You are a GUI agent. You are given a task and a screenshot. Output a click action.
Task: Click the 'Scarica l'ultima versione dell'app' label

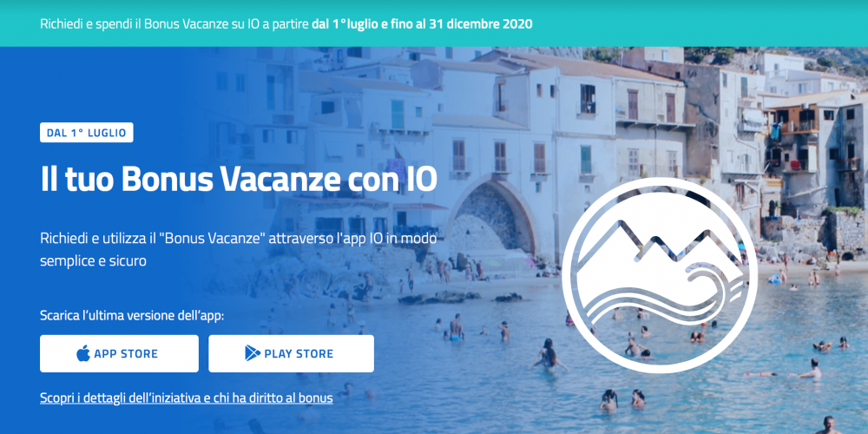[132, 316]
